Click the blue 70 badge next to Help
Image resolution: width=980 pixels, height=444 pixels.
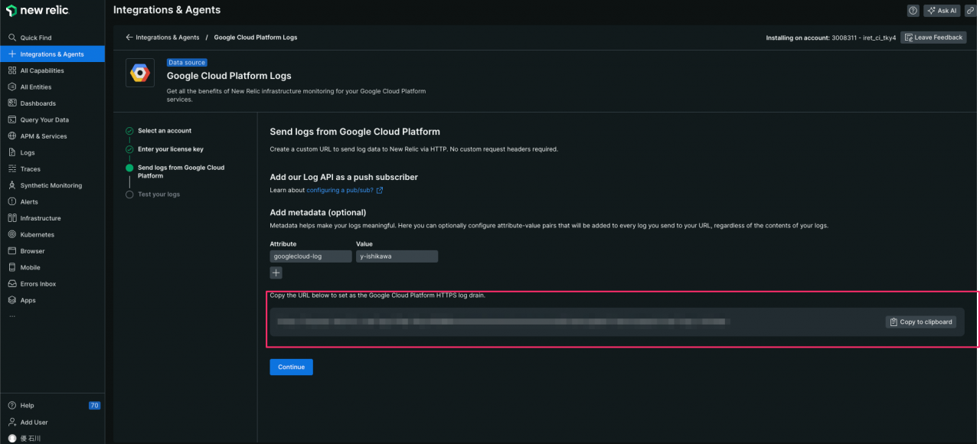click(x=94, y=406)
